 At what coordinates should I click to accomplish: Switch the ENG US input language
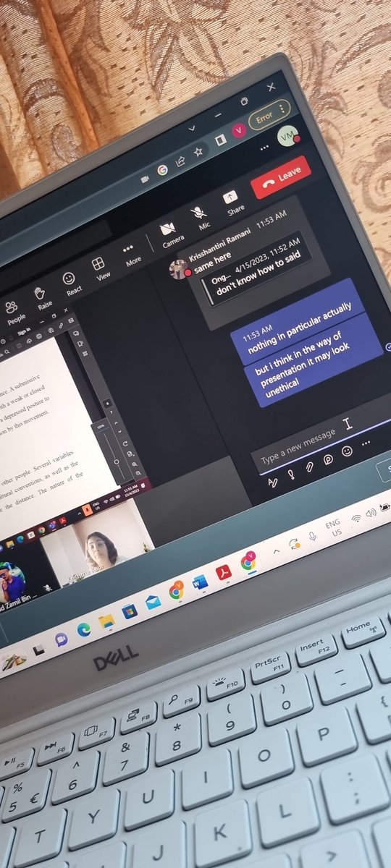(x=334, y=526)
